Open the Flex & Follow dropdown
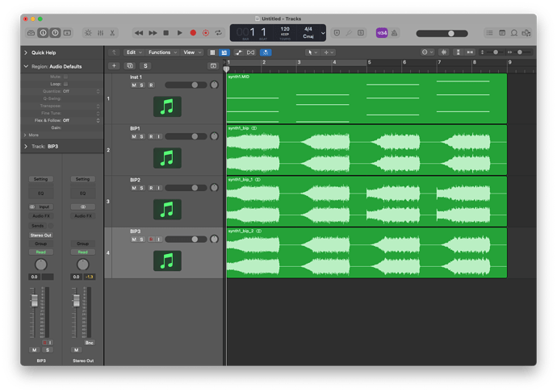557x392 pixels. click(66, 120)
